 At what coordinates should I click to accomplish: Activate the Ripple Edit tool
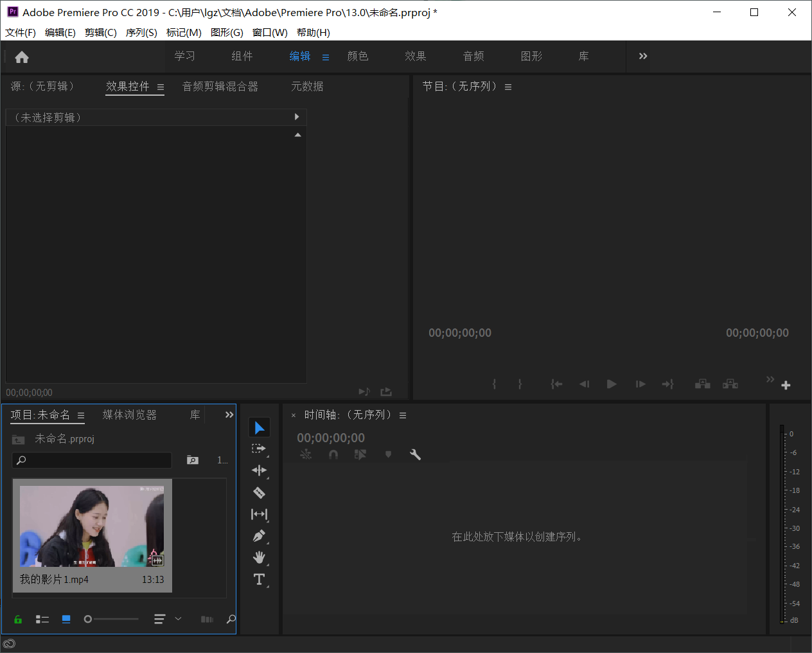coord(260,470)
